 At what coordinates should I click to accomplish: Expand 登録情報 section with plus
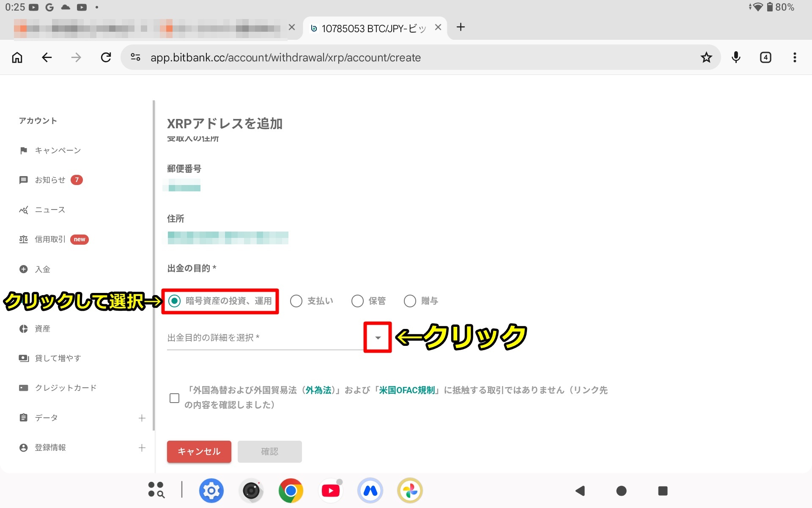(142, 447)
